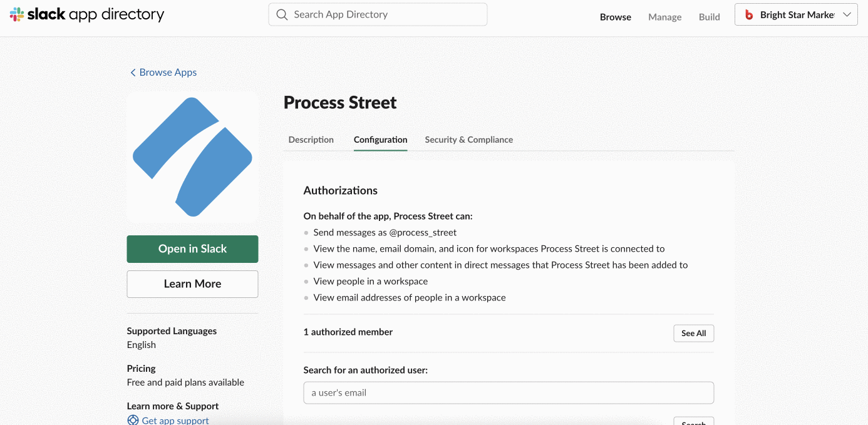868x425 pixels.
Task: Focus the user's email input field
Action: click(509, 393)
